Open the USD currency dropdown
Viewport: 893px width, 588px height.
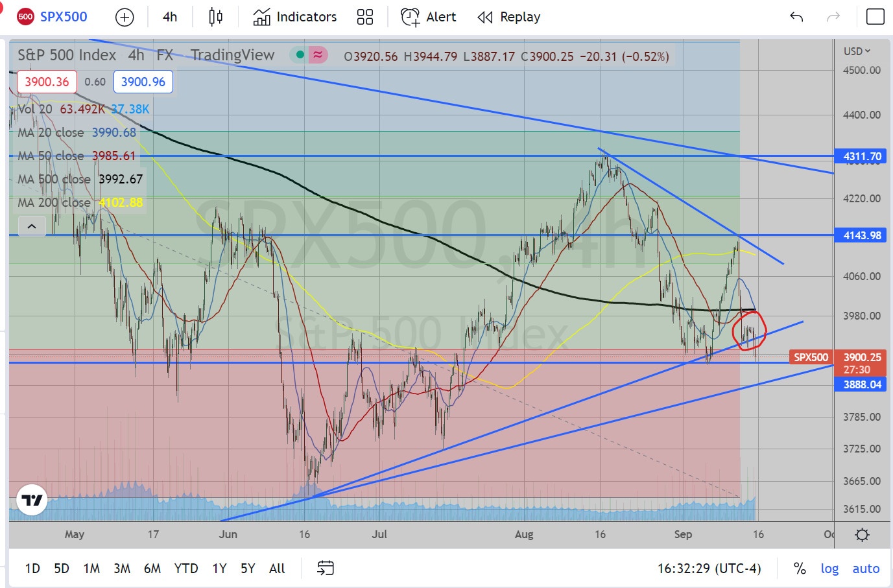point(857,51)
